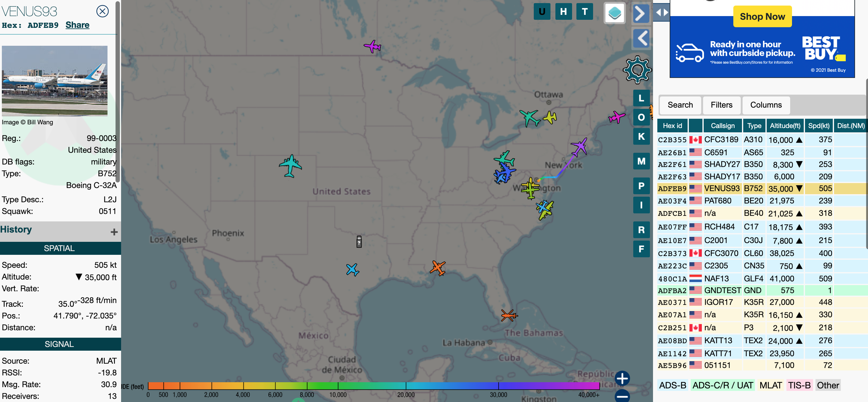Click the SIGNAL section header

point(59,344)
